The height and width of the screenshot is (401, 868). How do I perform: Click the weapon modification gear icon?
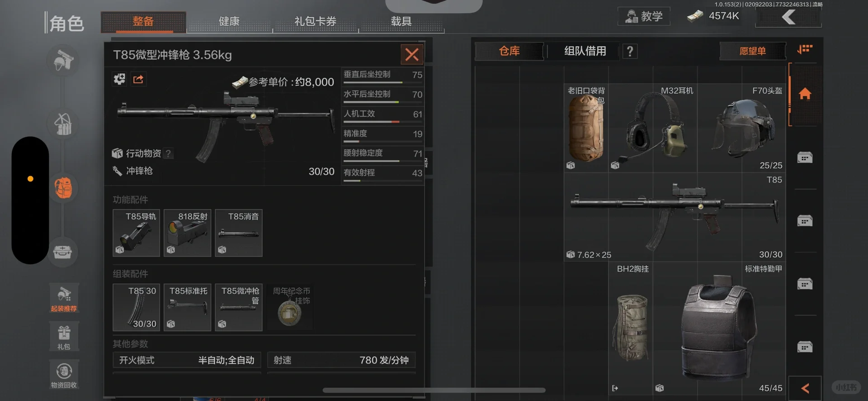point(119,80)
